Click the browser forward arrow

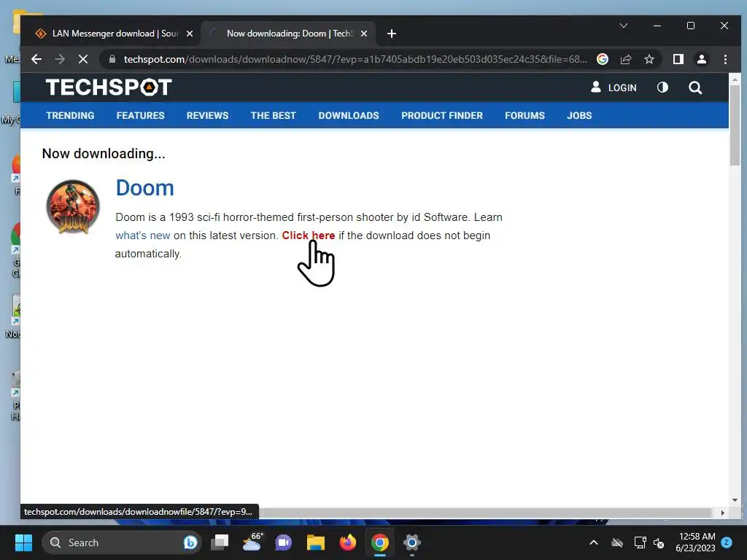[60, 59]
